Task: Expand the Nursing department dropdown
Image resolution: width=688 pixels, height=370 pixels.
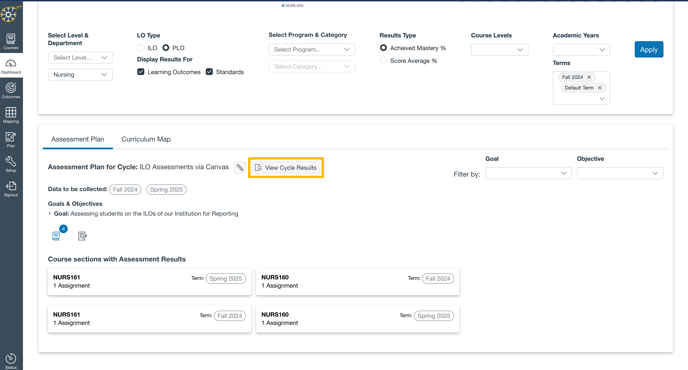Action: tap(80, 75)
